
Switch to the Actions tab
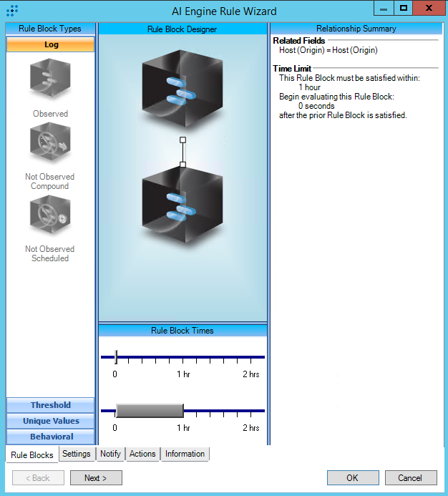point(142,454)
